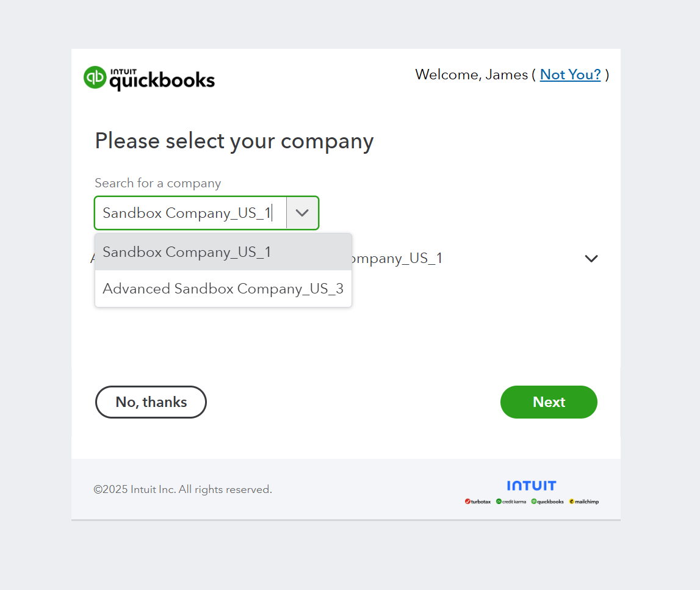The height and width of the screenshot is (590, 700).
Task: Click the green circular qb emblem in the header
Action: [x=95, y=77]
